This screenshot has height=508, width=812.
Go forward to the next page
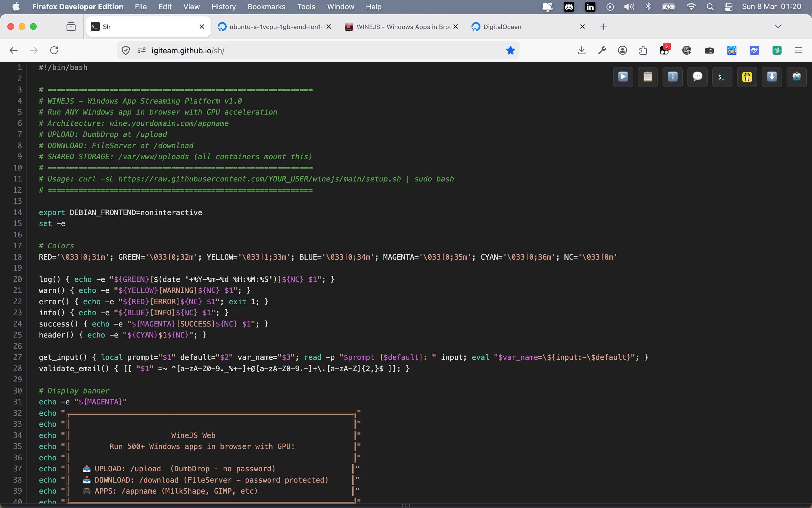(x=34, y=51)
